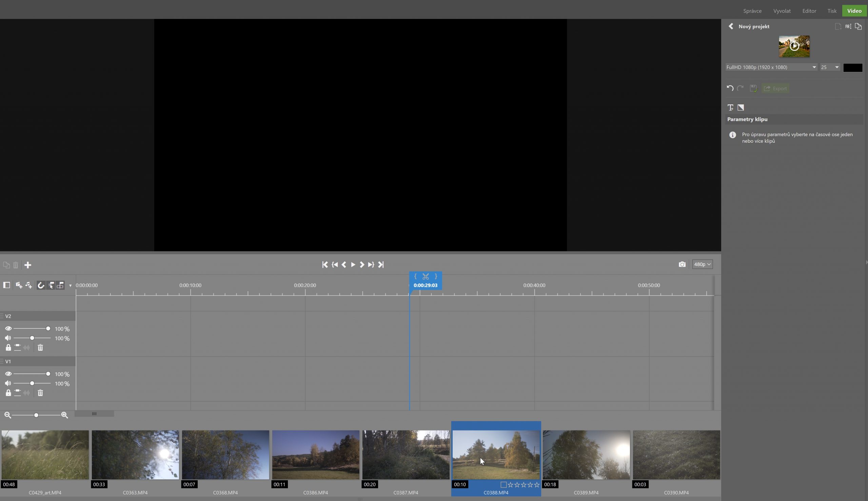This screenshot has height=501, width=868.
Task: Play the video preview
Action: (x=353, y=265)
